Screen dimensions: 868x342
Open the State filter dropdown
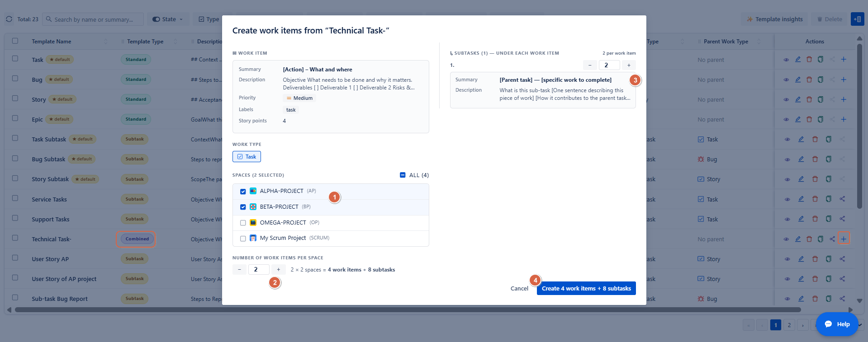point(168,19)
